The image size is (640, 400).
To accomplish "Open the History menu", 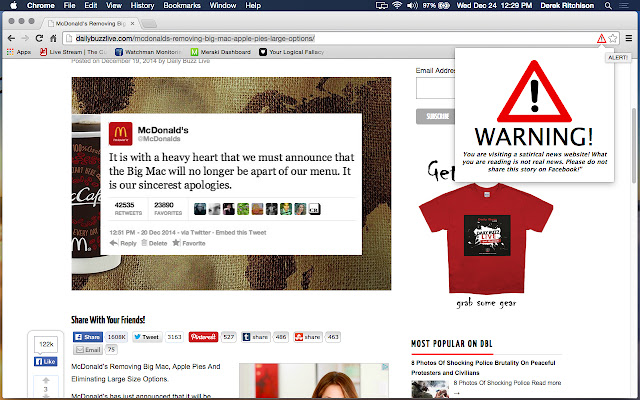I will 142,5.
